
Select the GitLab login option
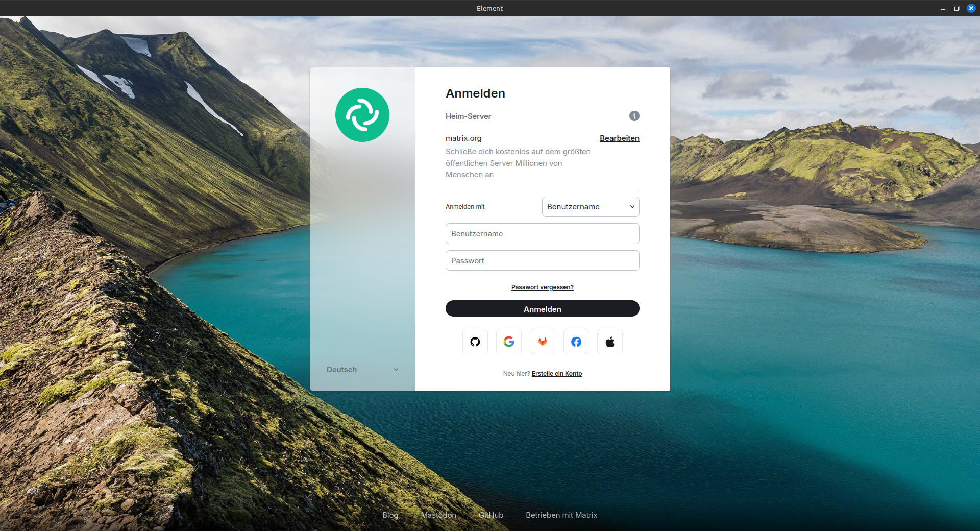(542, 342)
